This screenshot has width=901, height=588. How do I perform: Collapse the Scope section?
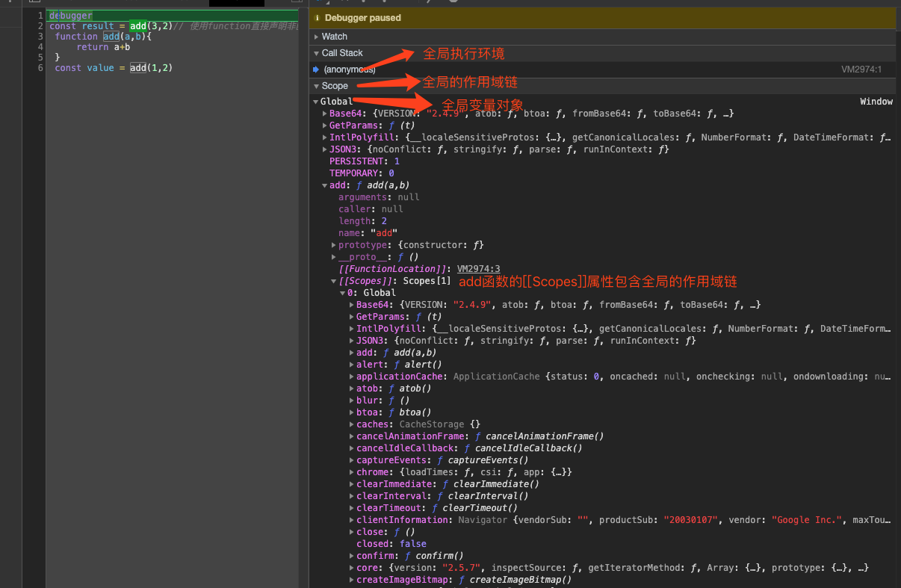pyautogui.click(x=316, y=86)
